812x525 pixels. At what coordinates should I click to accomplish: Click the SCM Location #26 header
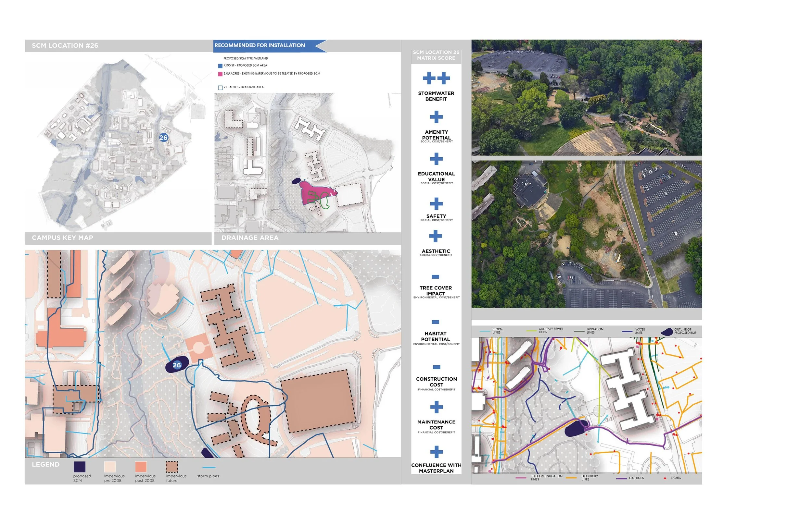pos(65,45)
